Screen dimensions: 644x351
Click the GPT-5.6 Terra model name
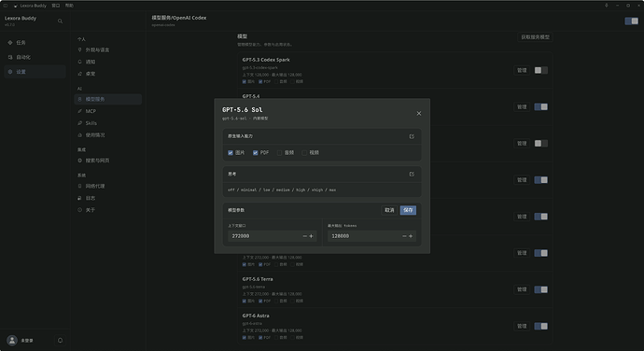pos(258,279)
